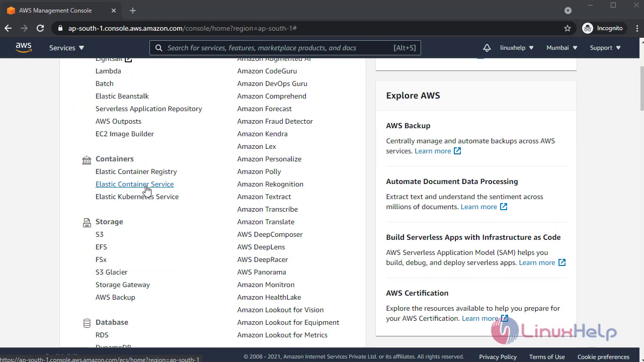The height and width of the screenshot is (362, 644).
Task: Open Amazon DevOps Guru link
Action: point(272,83)
